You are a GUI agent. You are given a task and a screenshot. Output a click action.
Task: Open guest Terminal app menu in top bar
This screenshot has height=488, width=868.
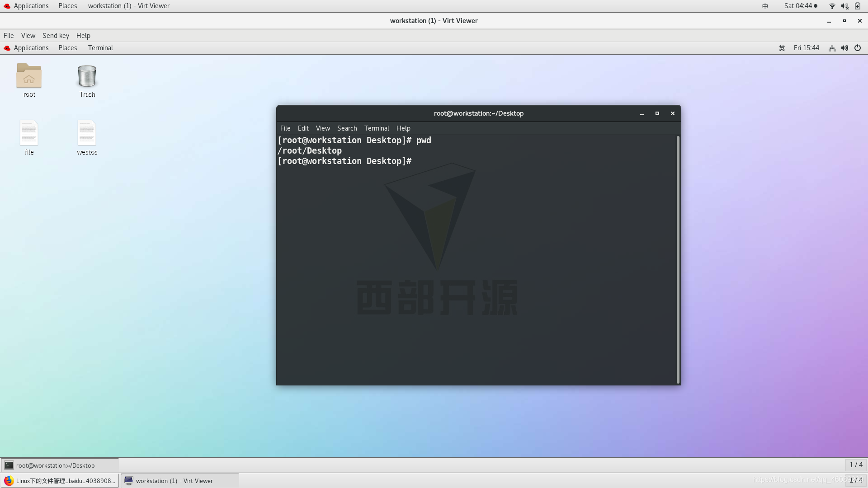click(x=100, y=48)
